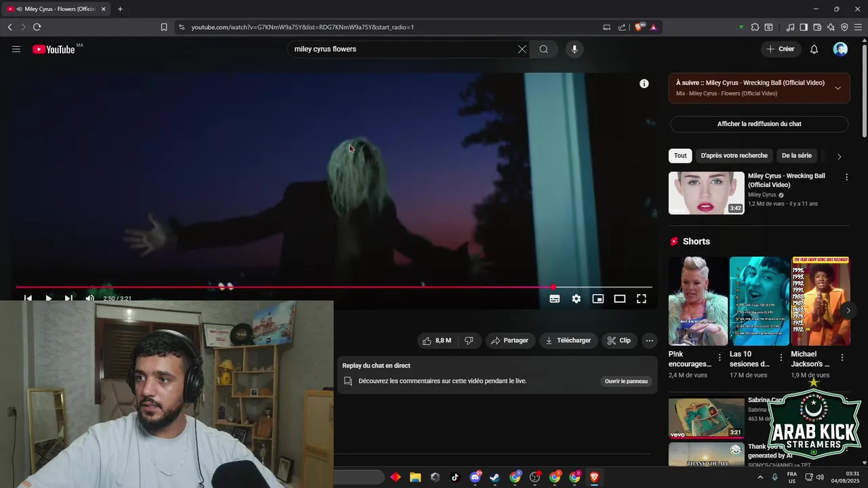Viewport: 868px width, 488px height.
Task: Open the extensions puzzle icon
Action: (x=755, y=27)
